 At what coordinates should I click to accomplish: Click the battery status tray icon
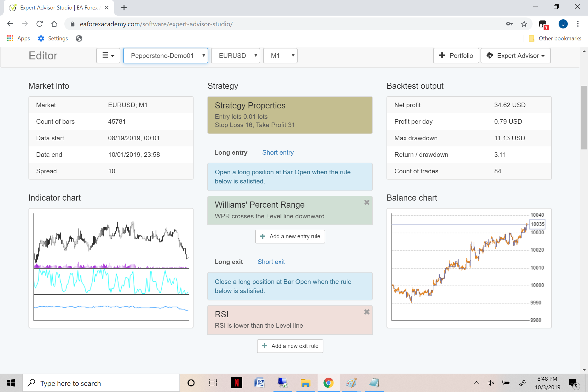point(506,383)
